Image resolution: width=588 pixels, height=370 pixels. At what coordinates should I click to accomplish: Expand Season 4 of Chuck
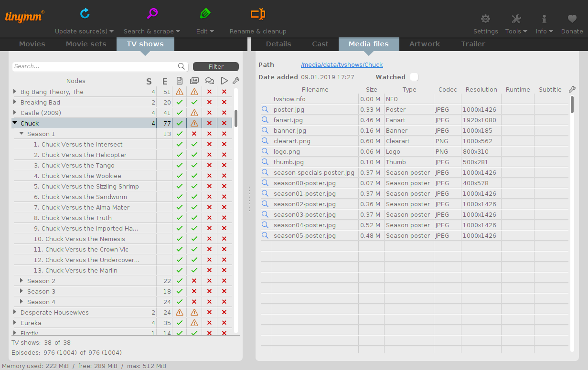(x=21, y=302)
